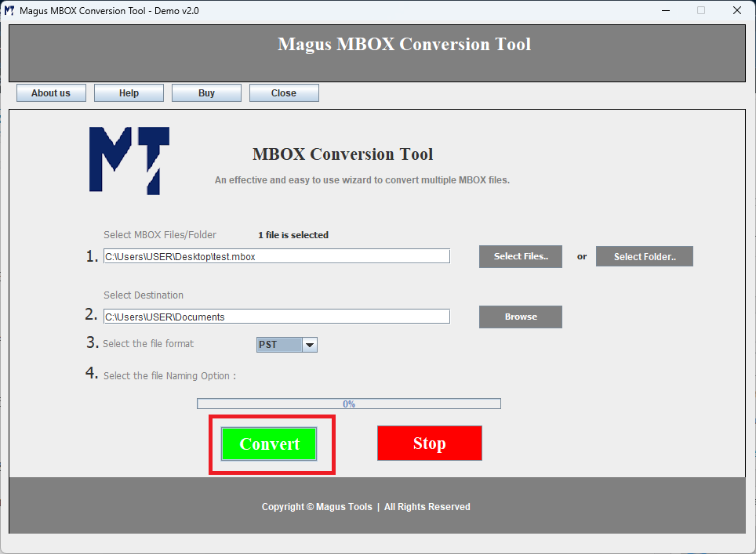Image resolution: width=756 pixels, height=554 pixels.
Task: Click the red Stop button
Action: pyautogui.click(x=430, y=444)
